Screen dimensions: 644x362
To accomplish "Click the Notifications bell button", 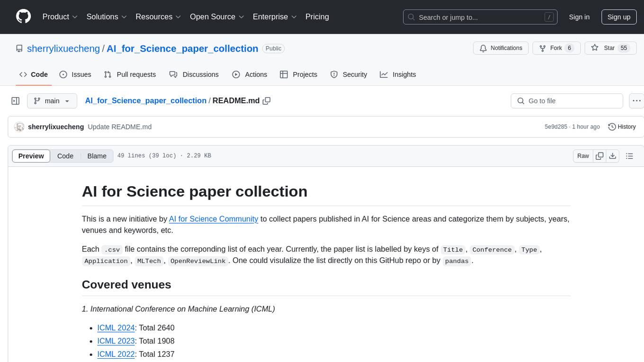I will coord(501,48).
